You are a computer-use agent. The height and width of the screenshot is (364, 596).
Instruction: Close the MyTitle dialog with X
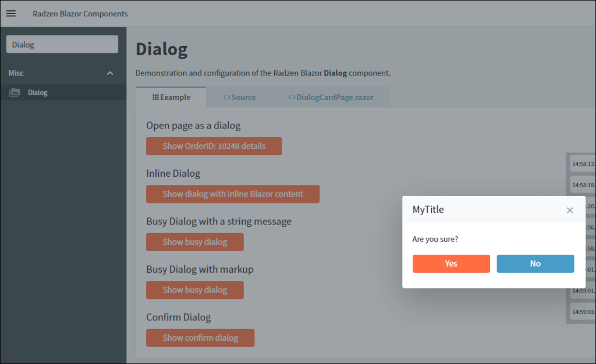click(570, 210)
